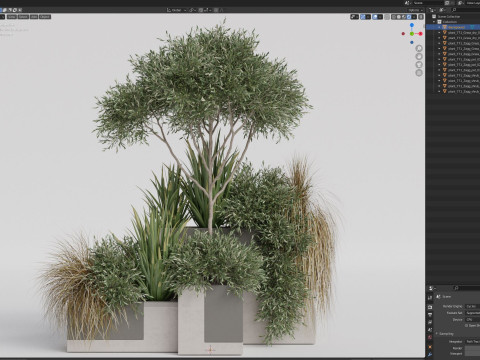Switch to solid shading

(x=399, y=17)
